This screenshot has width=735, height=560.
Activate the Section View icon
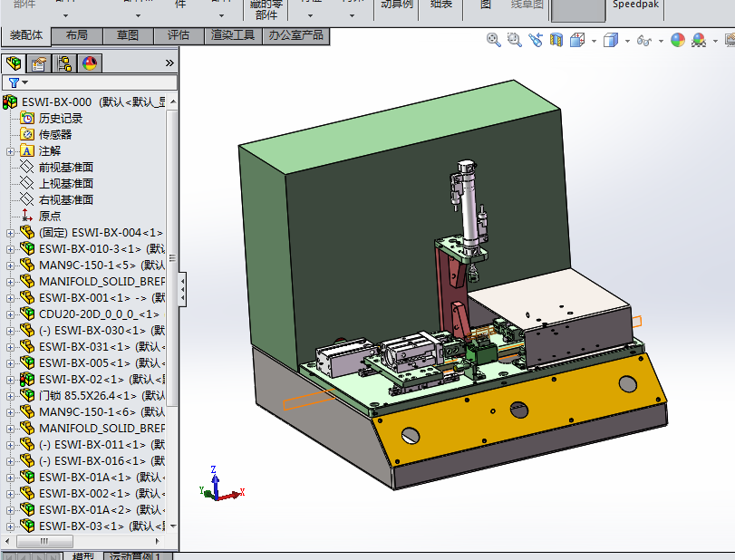[x=556, y=40]
